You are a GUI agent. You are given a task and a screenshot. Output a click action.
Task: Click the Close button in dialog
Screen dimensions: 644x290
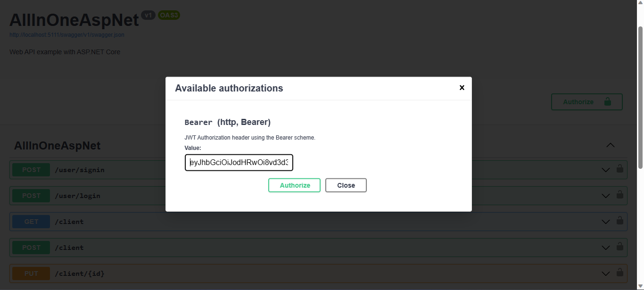click(x=346, y=185)
